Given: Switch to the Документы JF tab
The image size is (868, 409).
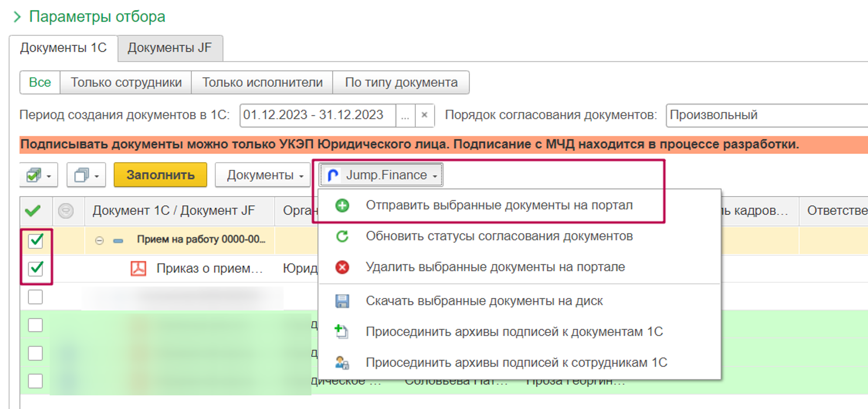Looking at the screenshot, I should tap(170, 48).
